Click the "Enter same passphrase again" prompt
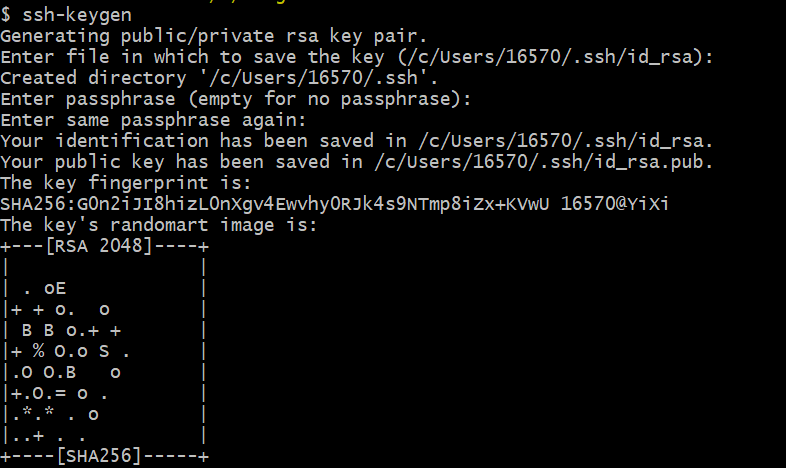 pyautogui.click(x=156, y=120)
